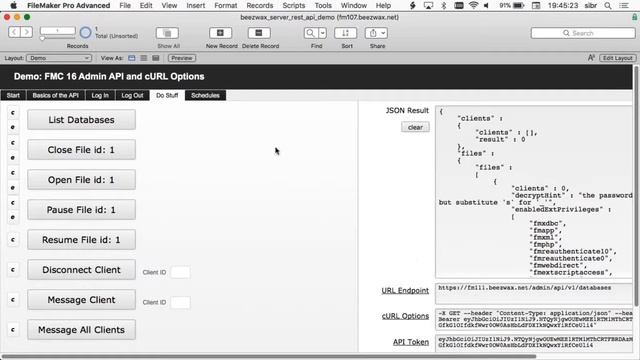Screen dimensions: 640x360
Task: Click the Find magnifier icon
Action: [311, 33]
